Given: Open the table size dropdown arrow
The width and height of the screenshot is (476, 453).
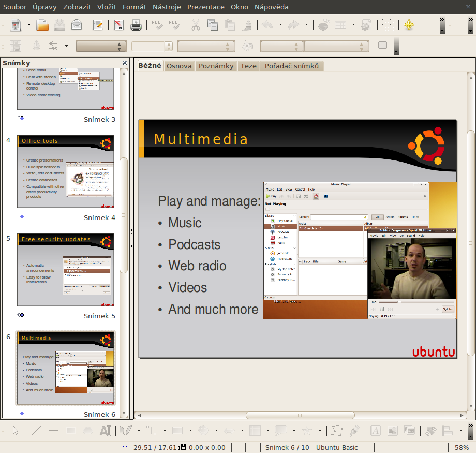Looking at the screenshot, I should point(354,25).
